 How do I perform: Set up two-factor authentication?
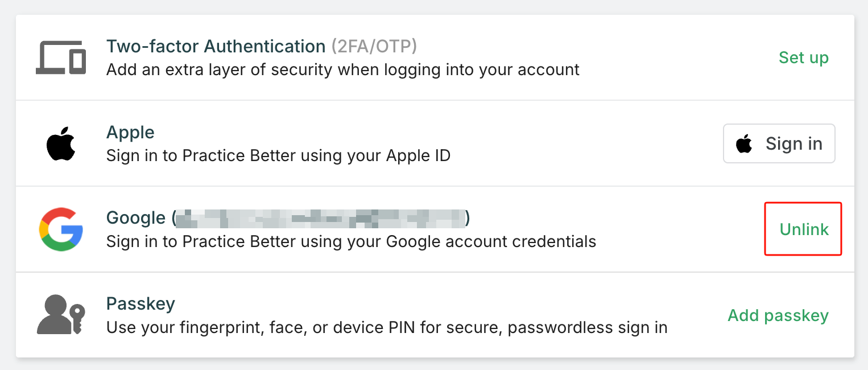tap(803, 57)
